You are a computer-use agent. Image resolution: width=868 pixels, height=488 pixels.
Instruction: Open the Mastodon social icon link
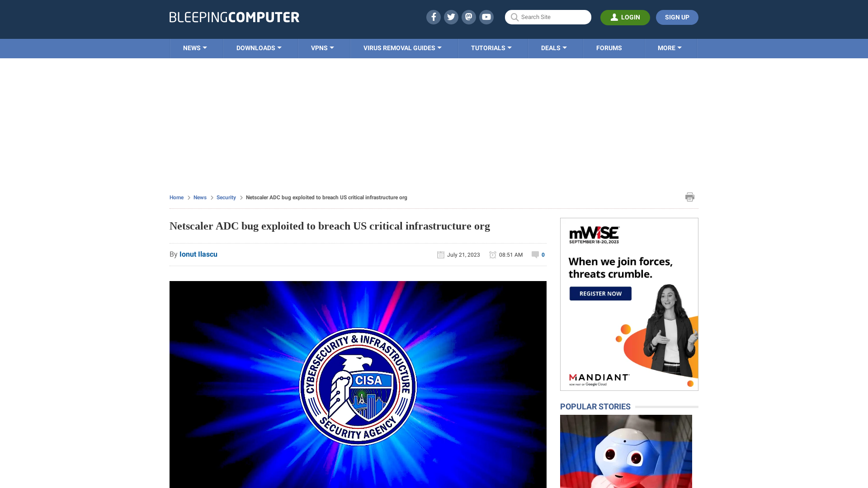(468, 17)
